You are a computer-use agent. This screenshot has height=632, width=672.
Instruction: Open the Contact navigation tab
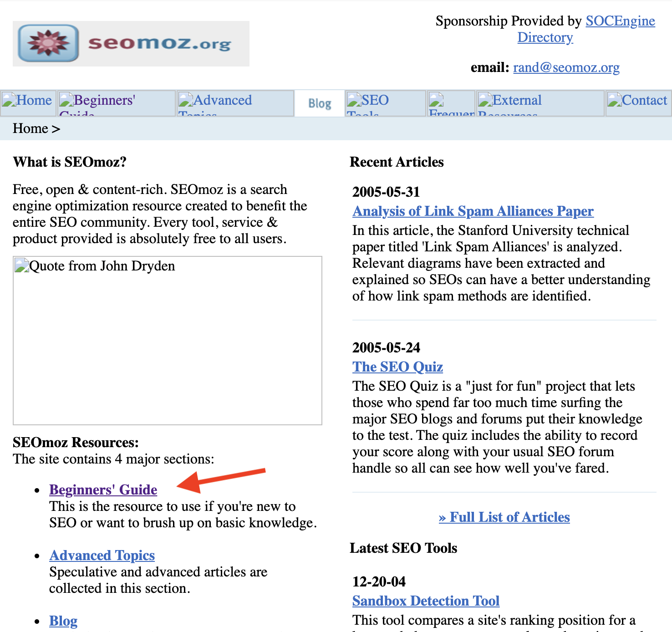point(638,103)
